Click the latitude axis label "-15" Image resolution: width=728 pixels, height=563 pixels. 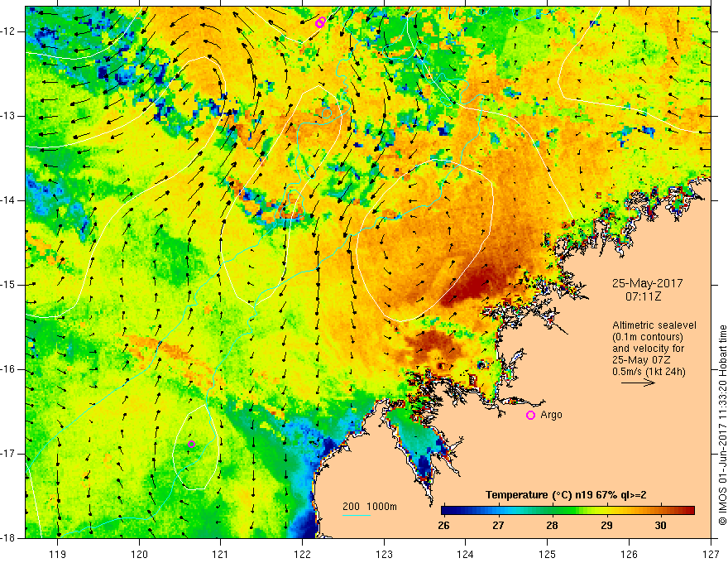(9, 285)
